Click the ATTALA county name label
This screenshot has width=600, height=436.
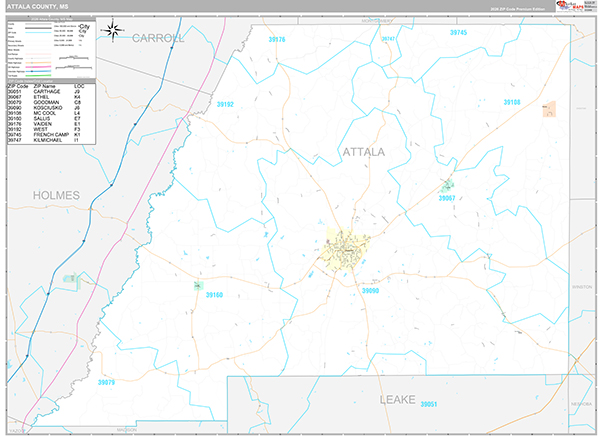[363, 152]
